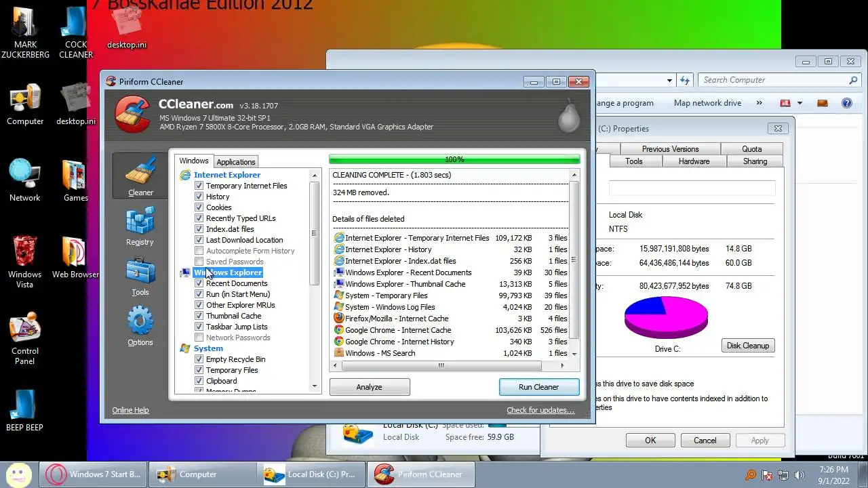Click results scroll up arrow
Viewport: 868px width, 488px height.
[x=574, y=176]
